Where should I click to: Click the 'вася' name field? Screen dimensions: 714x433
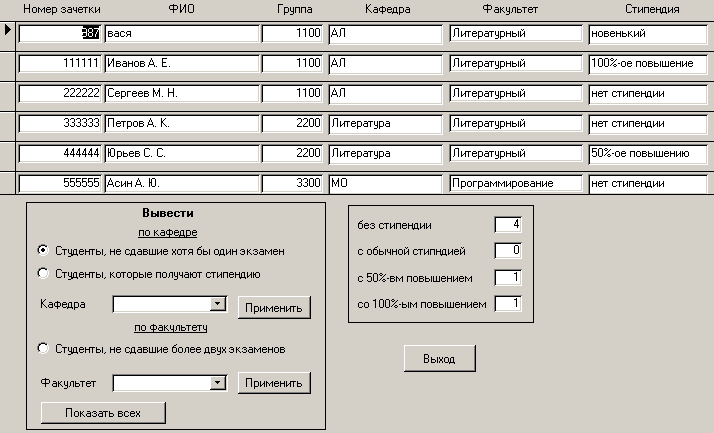click(182, 34)
